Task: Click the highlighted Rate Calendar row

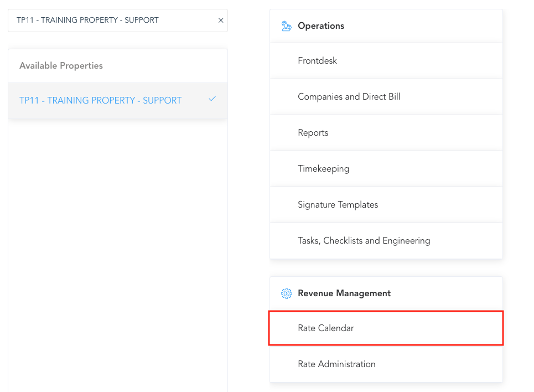Action: 386,328
